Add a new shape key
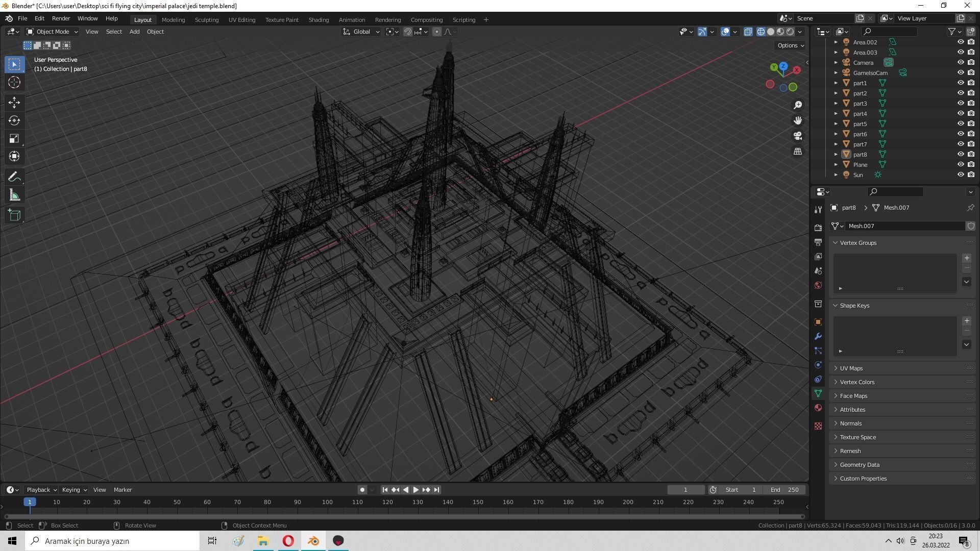 [966, 321]
